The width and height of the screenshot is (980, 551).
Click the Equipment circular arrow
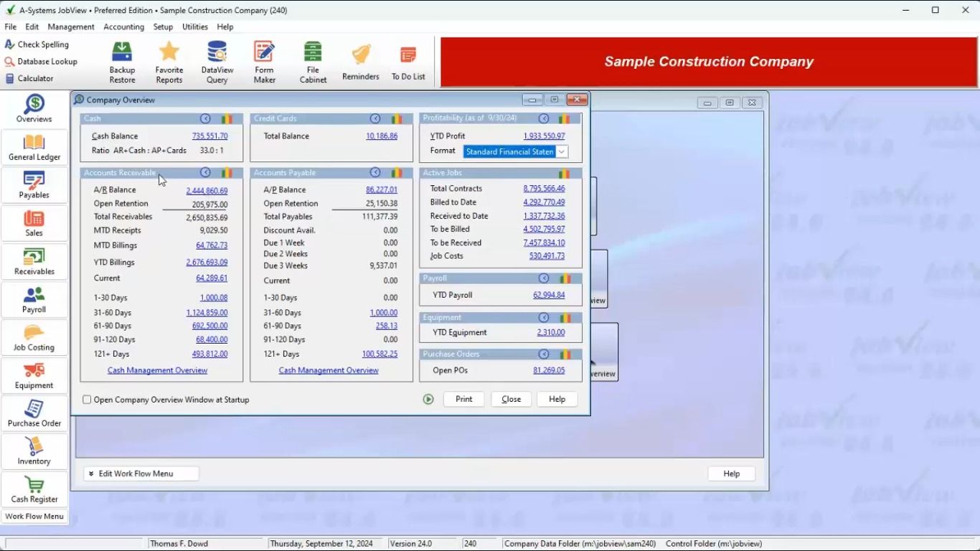(544, 318)
